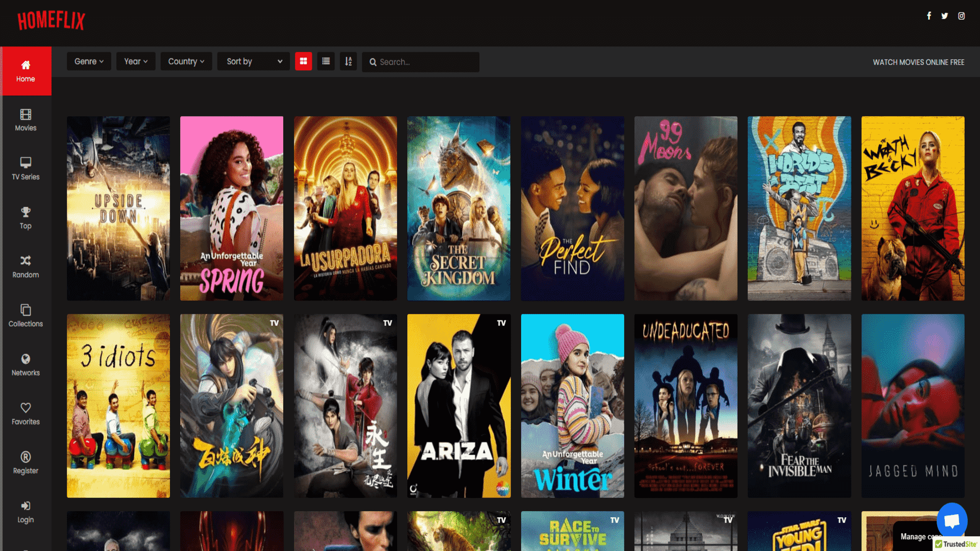The height and width of the screenshot is (551, 980).
Task: Go to TV Series section
Action: coord(26,169)
